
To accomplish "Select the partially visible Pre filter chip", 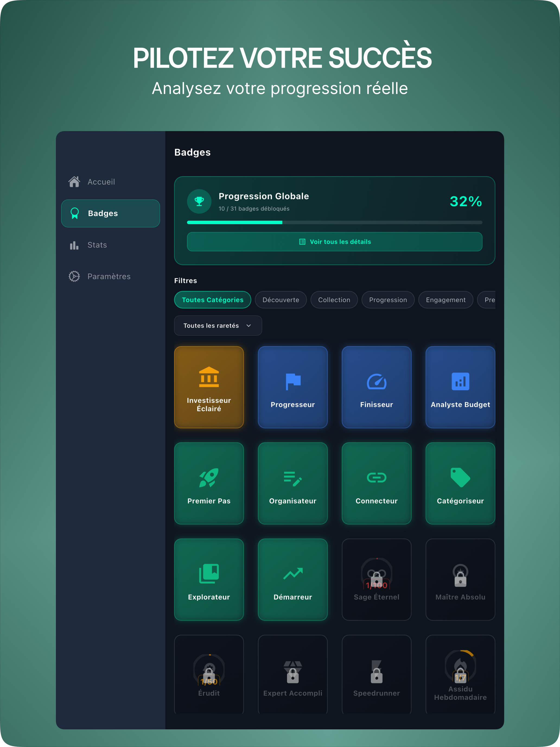I will pos(487,300).
